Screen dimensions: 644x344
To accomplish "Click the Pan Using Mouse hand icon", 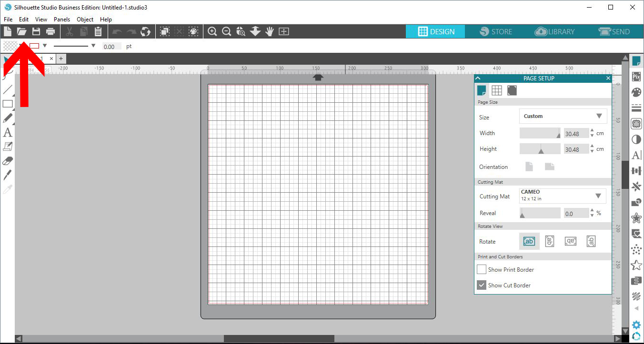I will [x=269, y=31].
